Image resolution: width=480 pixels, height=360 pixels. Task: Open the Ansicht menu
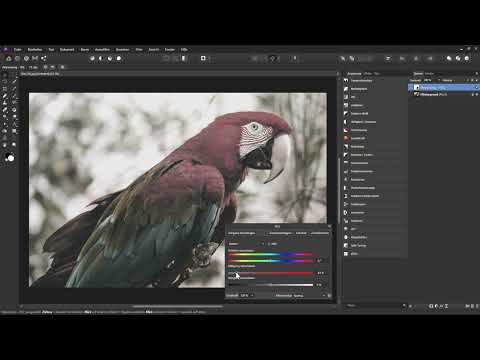click(x=154, y=49)
